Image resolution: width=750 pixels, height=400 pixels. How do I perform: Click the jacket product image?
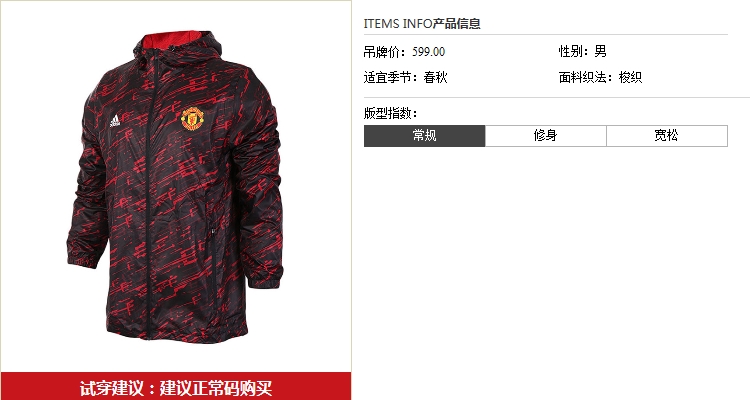[175, 187]
